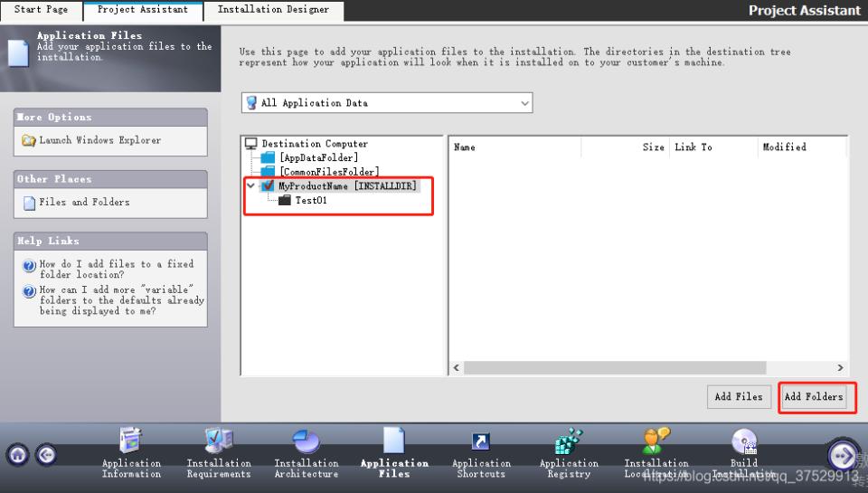The width and height of the screenshot is (868, 493).
Task: Click the Installation Requirements label
Action: pyautogui.click(x=219, y=469)
